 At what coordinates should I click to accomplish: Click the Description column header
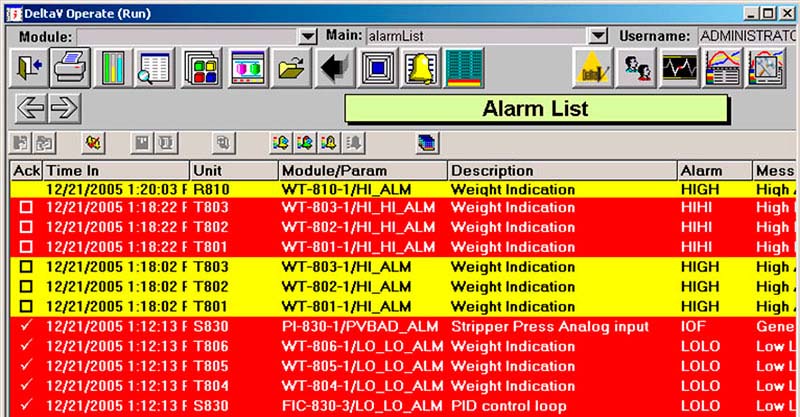(560, 170)
